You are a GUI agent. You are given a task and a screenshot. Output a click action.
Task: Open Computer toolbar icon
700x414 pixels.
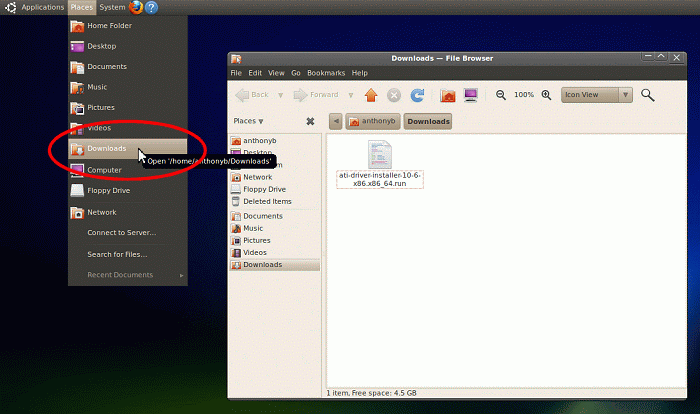click(x=471, y=95)
